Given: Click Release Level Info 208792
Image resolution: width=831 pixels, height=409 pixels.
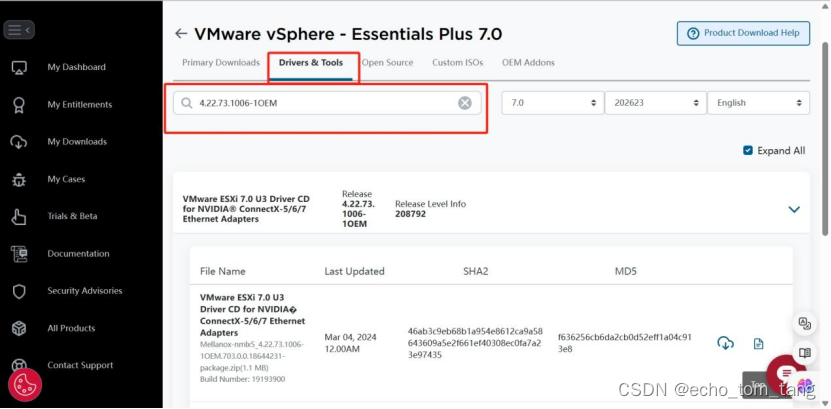Looking at the screenshot, I should tap(430, 209).
